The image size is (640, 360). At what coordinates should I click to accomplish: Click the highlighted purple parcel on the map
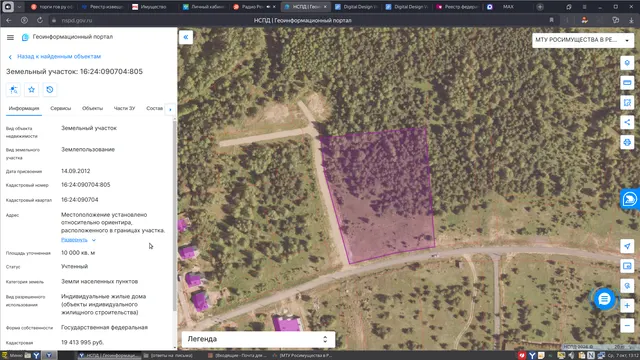(x=380, y=196)
